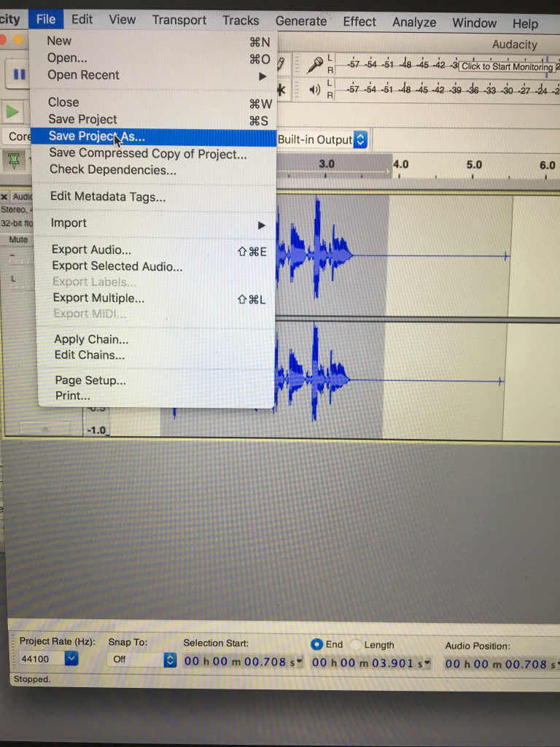This screenshot has width=560, height=747.
Task: Mute the audio track
Action: pyautogui.click(x=18, y=239)
